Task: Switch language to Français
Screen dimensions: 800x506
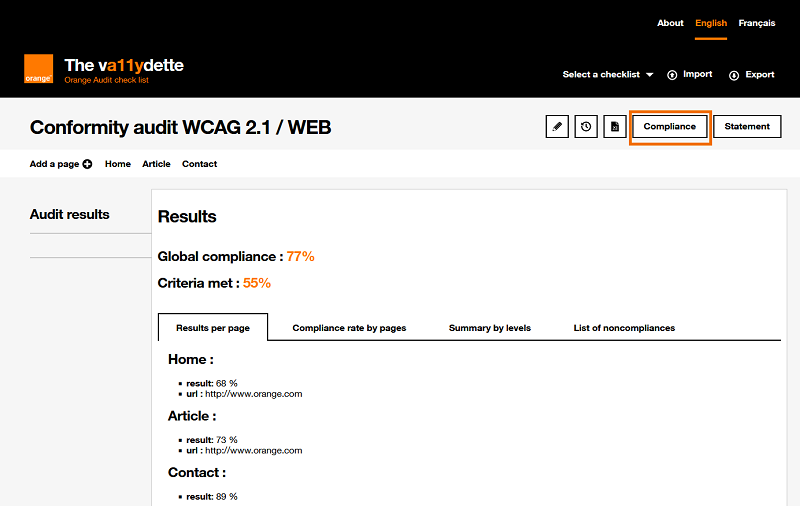Action: (x=757, y=23)
